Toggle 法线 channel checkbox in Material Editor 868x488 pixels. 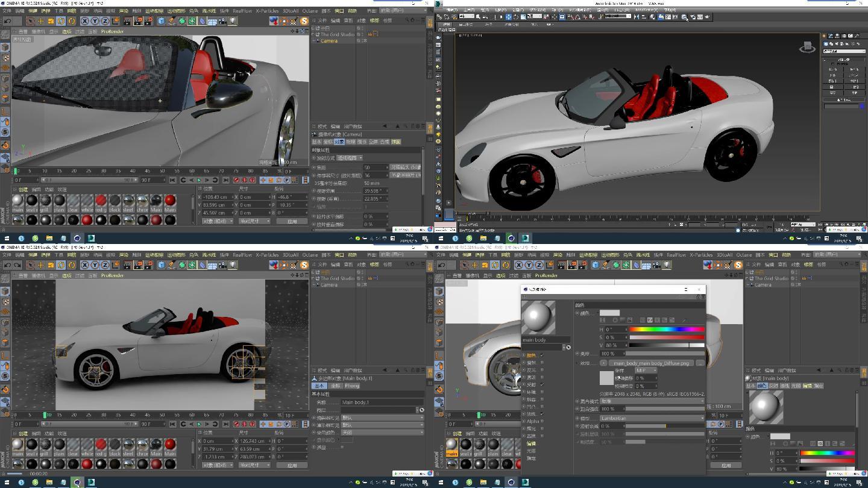(542, 414)
